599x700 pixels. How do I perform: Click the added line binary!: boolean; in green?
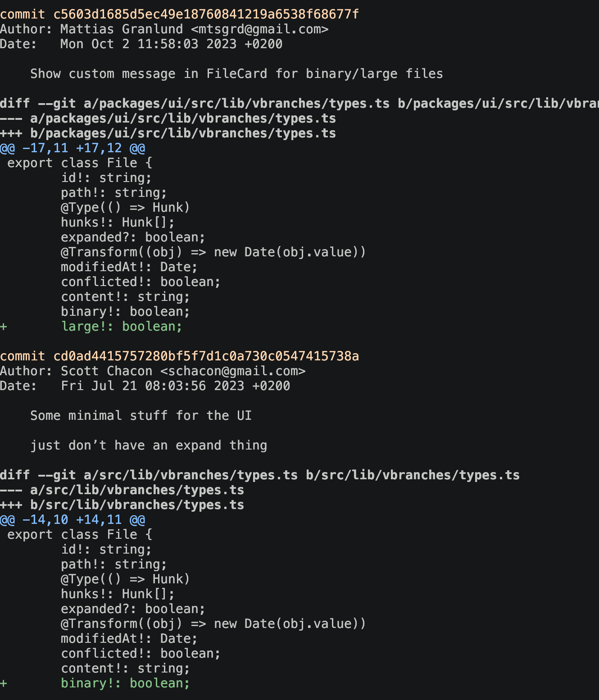125,683
